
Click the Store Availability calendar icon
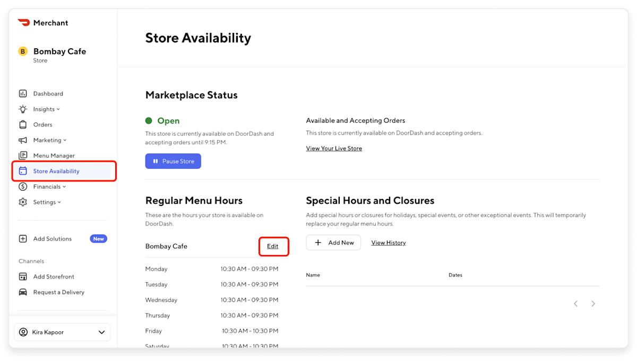point(23,171)
